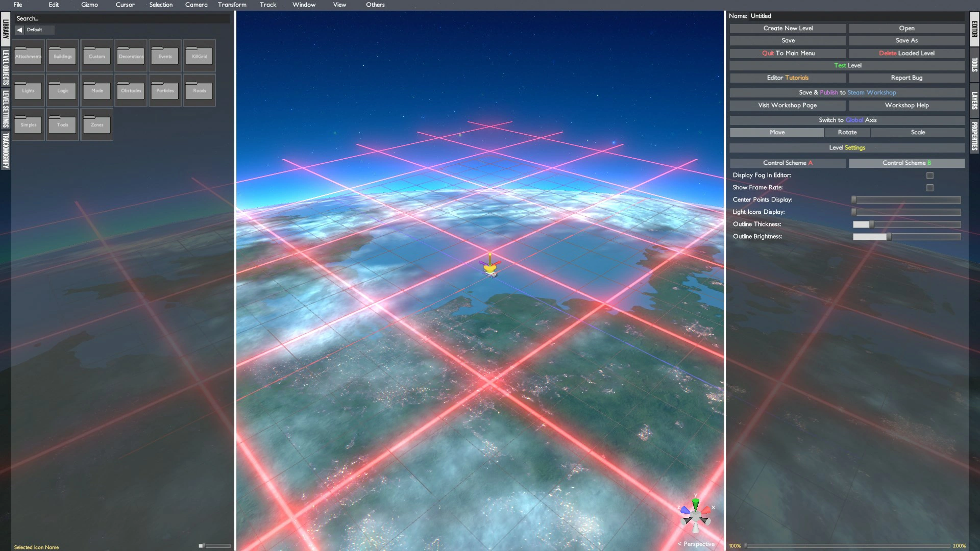The image size is (980, 551).
Task: Click the Test Level button
Action: click(x=847, y=65)
